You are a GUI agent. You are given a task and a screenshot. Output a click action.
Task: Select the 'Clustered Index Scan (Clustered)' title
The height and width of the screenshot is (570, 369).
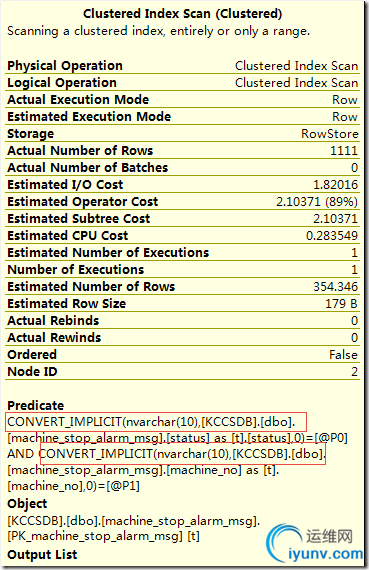pos(183,14)
